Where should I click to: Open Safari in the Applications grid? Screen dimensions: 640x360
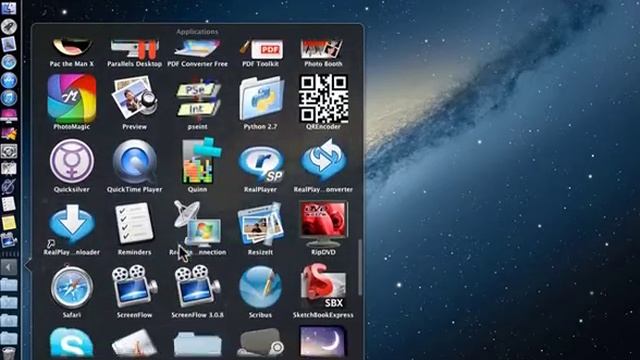pyautogui.click(x=72, y=287)
